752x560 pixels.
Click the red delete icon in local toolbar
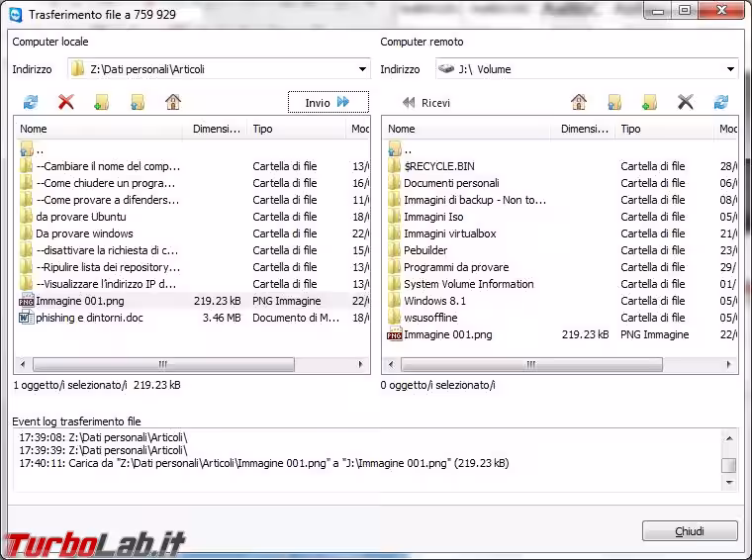click(66, 102)
